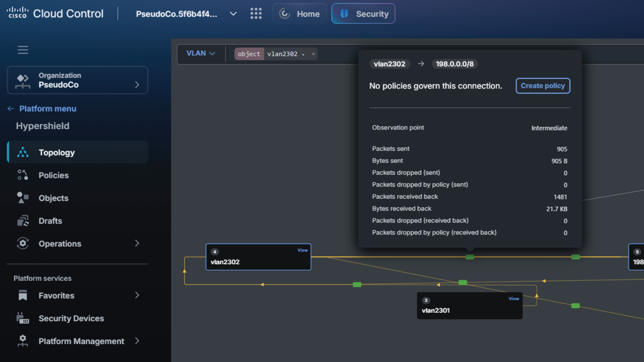
Task: Switch to the Security tab
Action: [x=363, y=14]
